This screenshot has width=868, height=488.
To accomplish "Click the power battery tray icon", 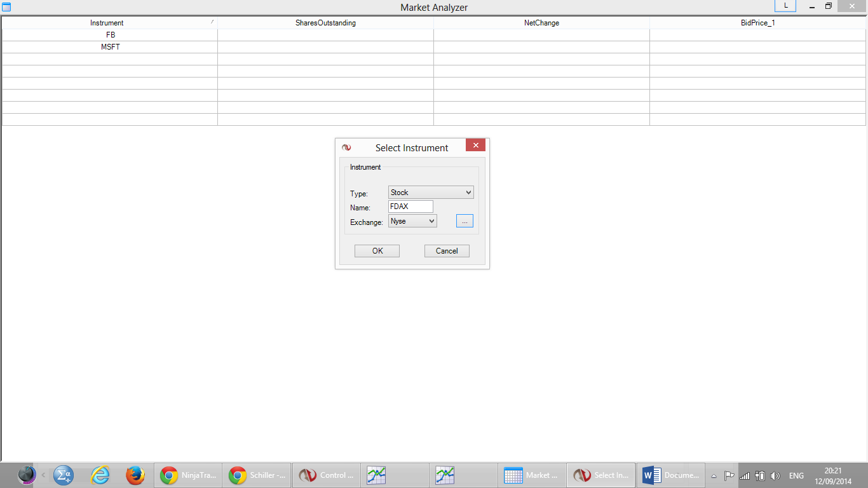I will click(x=759, y=475).
